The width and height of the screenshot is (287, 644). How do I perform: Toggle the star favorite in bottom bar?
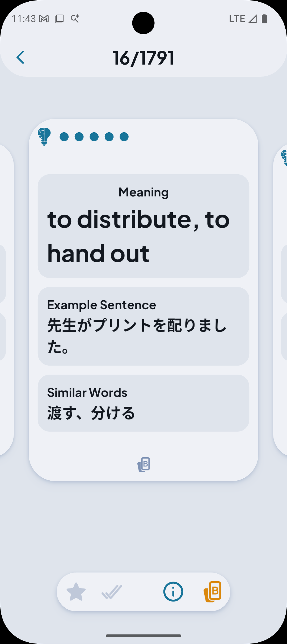tap(76, 592)
